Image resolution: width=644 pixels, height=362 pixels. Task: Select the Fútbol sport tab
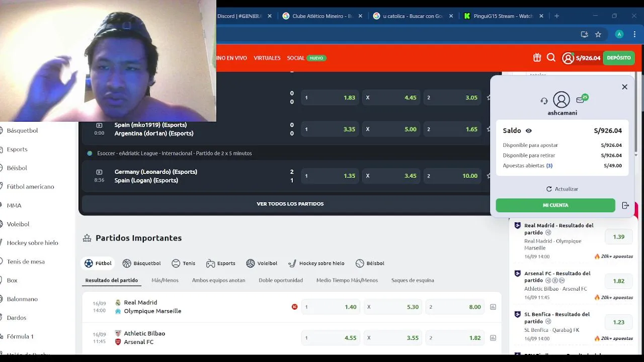pyautogui.click(x=98, y=263)
